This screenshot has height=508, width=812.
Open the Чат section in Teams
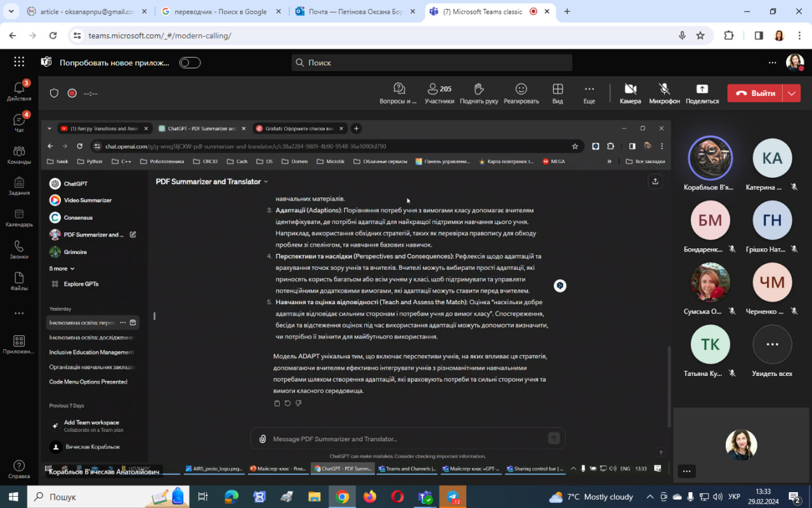click(19, 123)
